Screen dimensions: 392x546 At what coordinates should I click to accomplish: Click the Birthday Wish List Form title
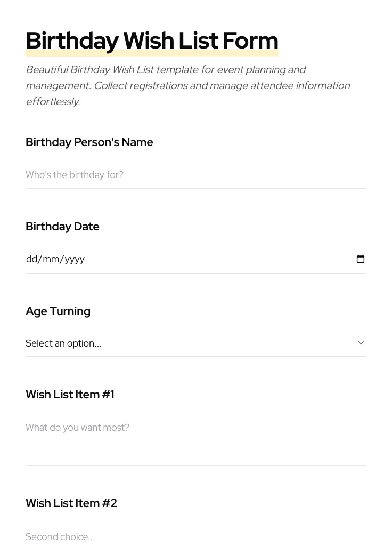coord(152,40)
